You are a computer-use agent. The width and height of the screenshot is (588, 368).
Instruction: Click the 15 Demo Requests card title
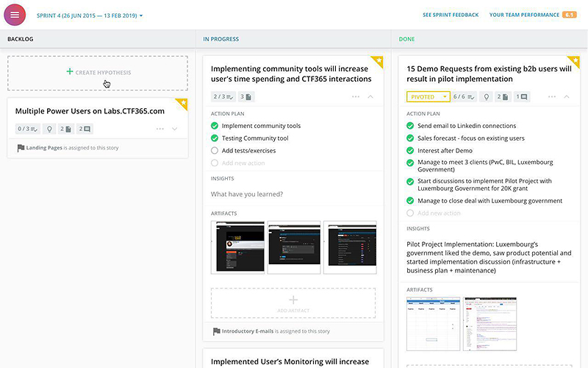(x=489, y=74)
